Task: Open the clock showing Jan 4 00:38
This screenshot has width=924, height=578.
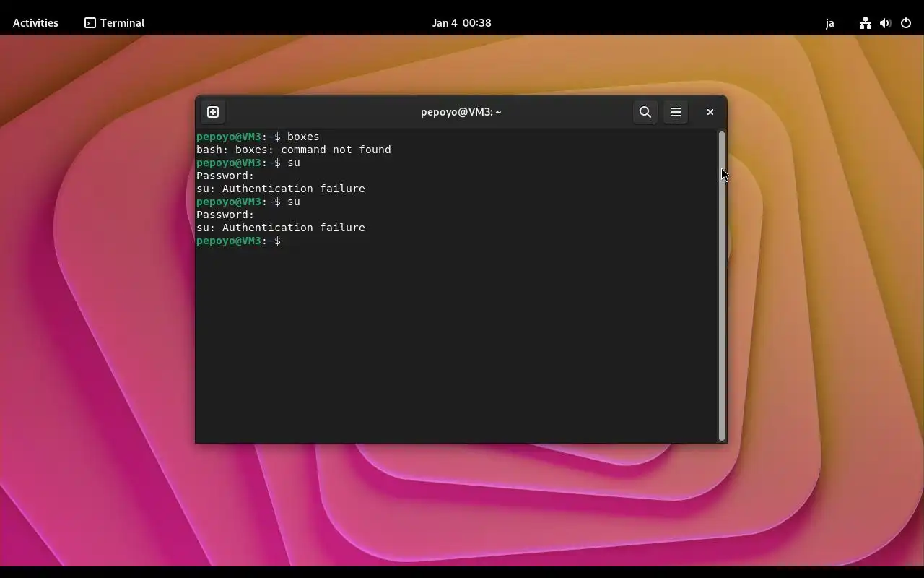Action: pyautogui.click(x=462, y=23)
